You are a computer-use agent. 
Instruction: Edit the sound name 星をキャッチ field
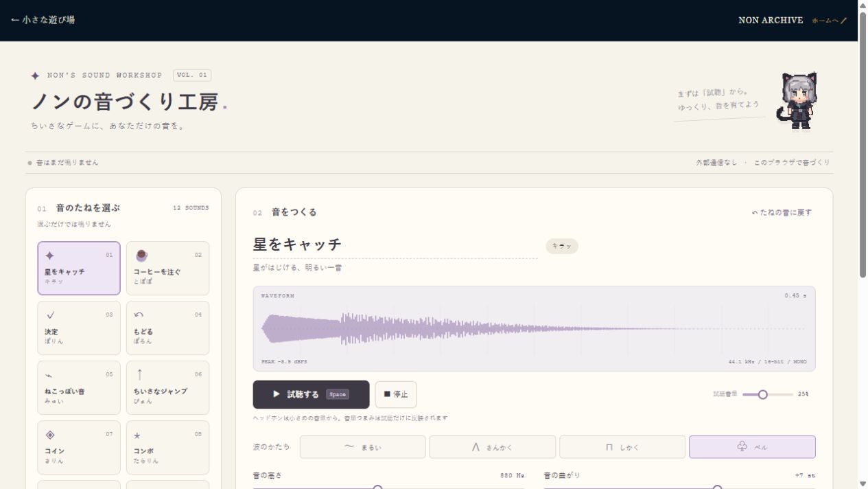395,244
